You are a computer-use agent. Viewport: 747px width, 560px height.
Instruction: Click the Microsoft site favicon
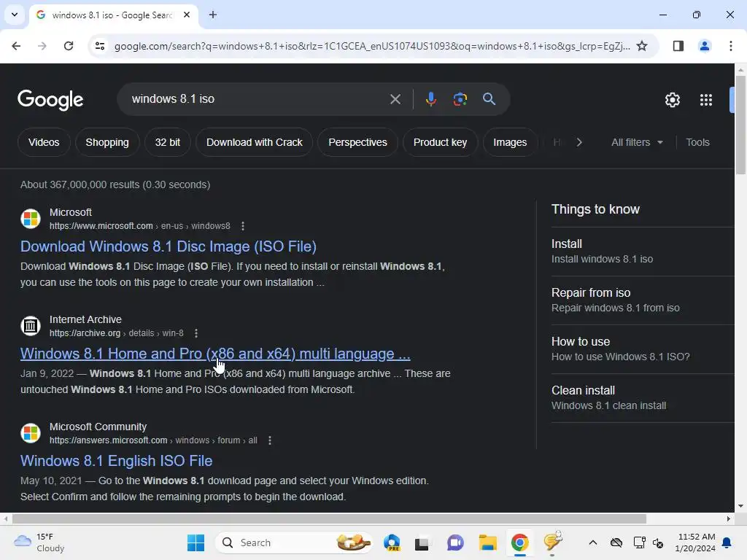coord(31,219)
